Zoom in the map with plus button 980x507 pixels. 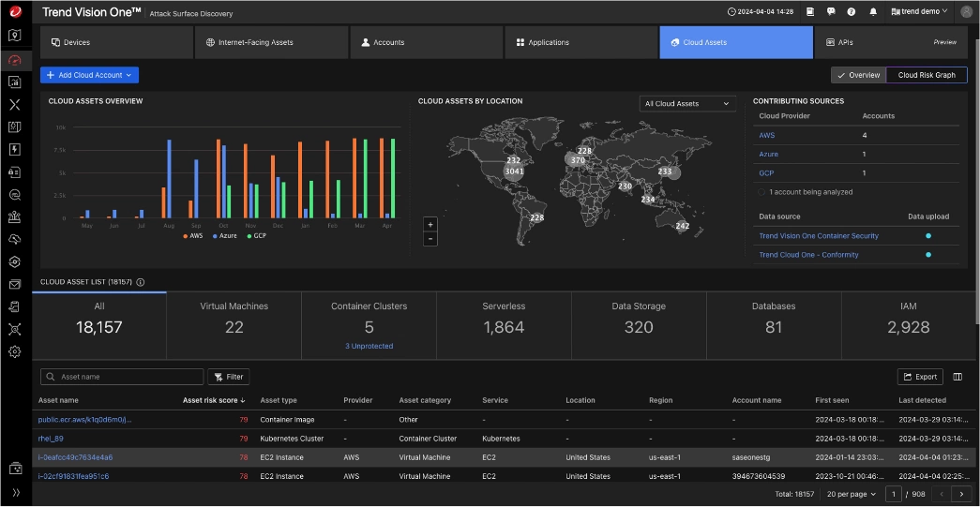[430, 224]
